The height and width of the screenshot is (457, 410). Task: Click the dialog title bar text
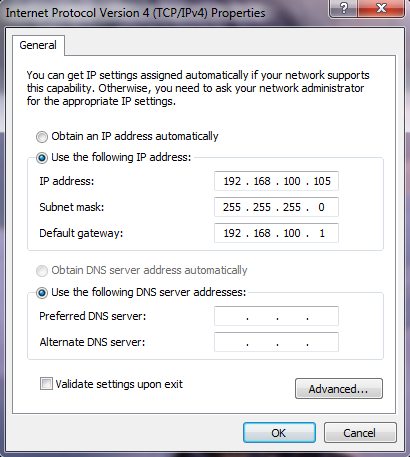[x=135, y=13]
